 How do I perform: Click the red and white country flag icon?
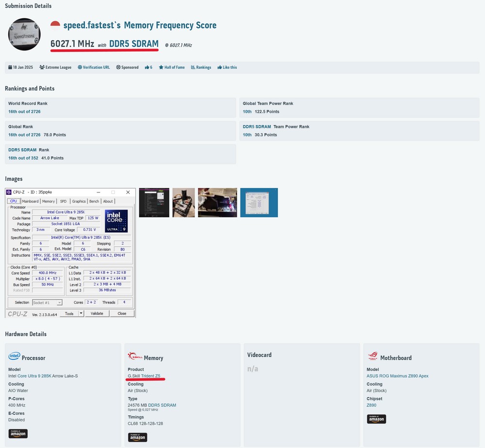[55, 25]
